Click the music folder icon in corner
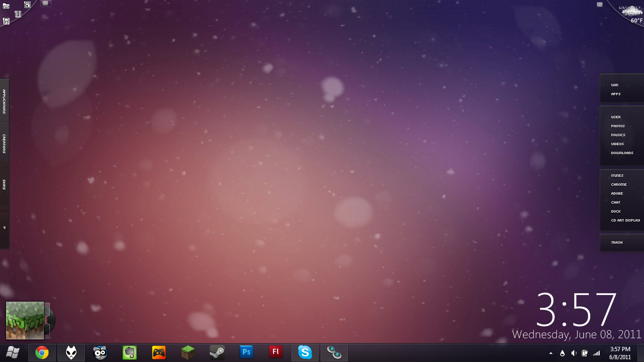Screen dimensions: 644x362 pos(7,21)
